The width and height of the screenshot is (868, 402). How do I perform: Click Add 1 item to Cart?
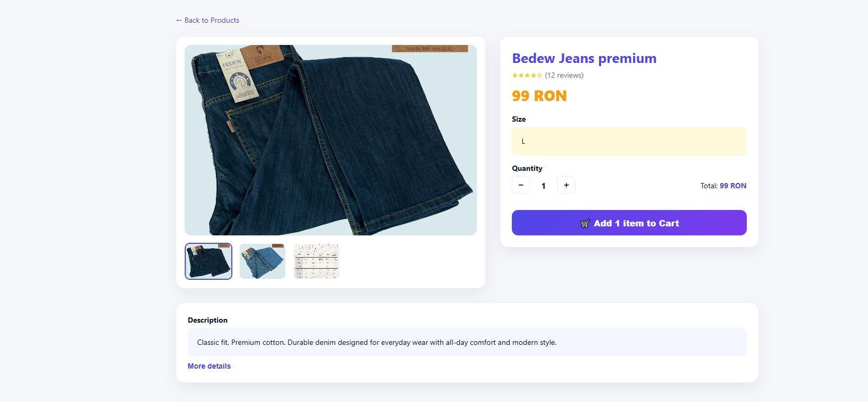pyautogui.click(x=629, y=223)
